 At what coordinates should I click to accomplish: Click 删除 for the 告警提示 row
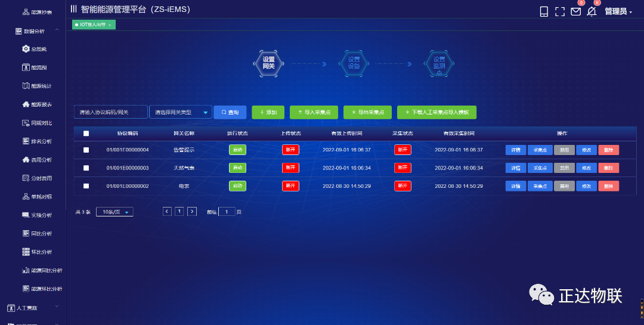click(x=609, y=150)
